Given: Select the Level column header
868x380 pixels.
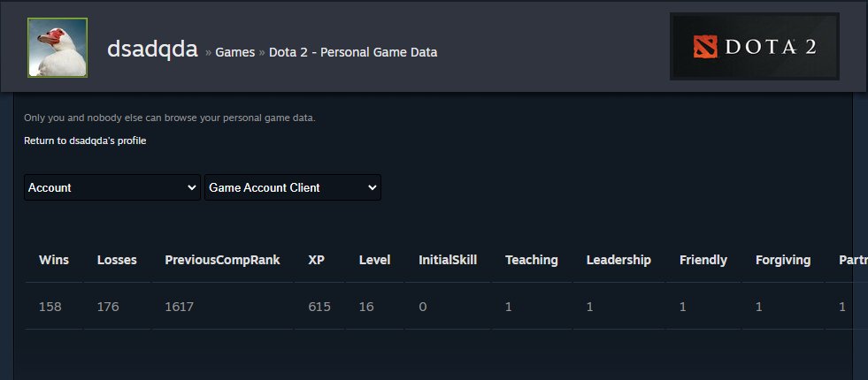Looking at the screenshot, I should click(375, 260).
